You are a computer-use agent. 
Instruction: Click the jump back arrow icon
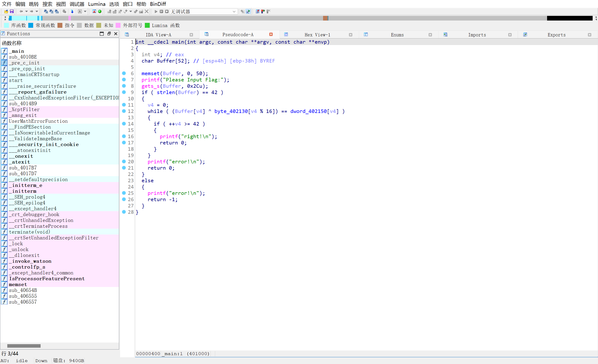click(21, 11)
